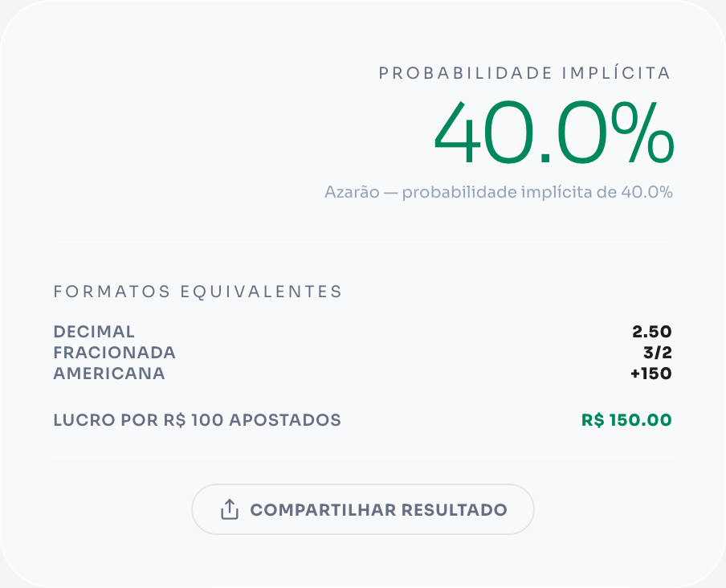Click the Probabilidade Implícita heading
726x588 pixels.
point(524,73)
